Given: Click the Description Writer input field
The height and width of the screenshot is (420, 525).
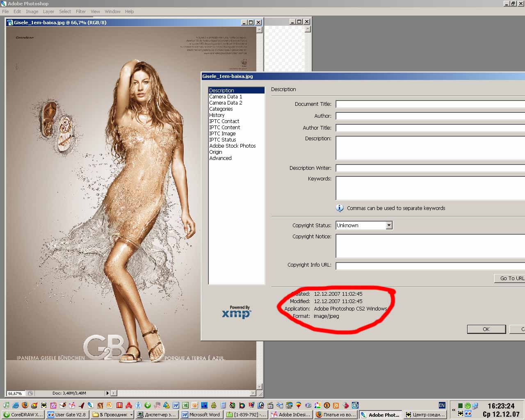Looking at the screenshot, I should [x=430, y=168].
